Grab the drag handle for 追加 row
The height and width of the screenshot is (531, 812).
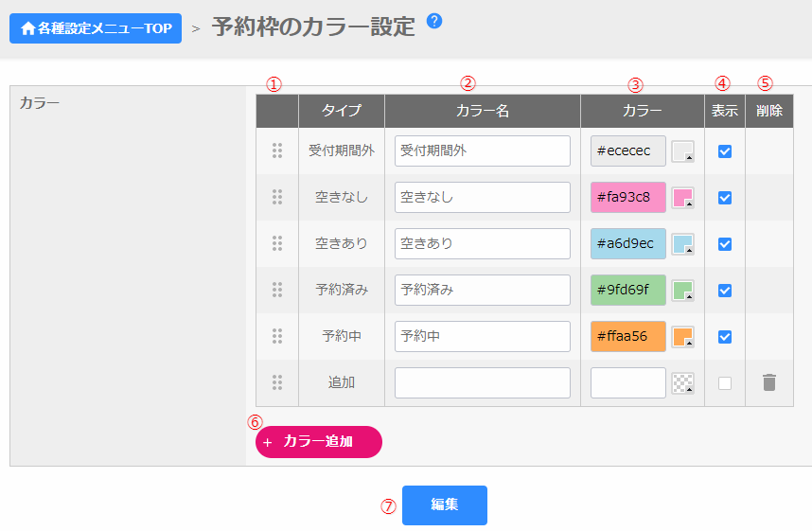tap(277, 382)
